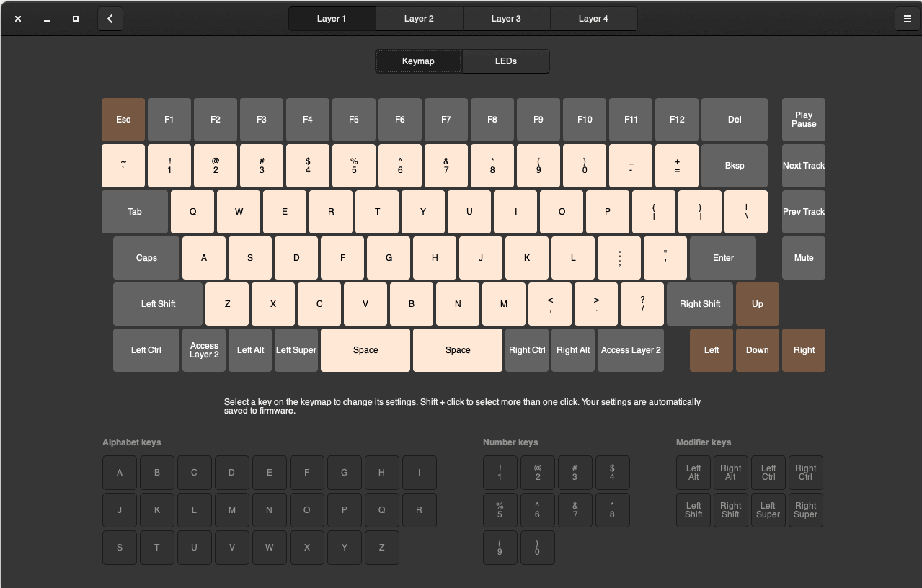Assign the number 0 from Number keys
The image size is (922, 588).
[x=537, y=547]
